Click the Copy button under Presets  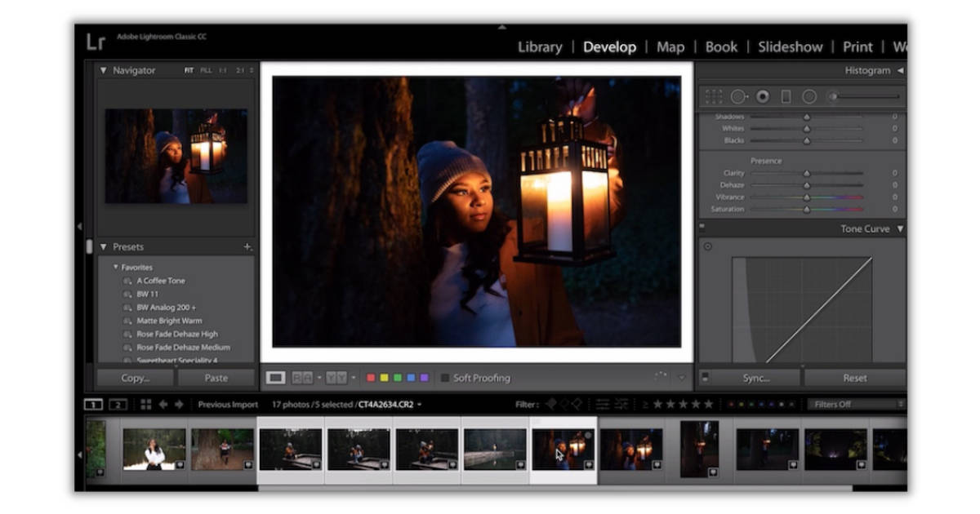[x=134, y=378]
